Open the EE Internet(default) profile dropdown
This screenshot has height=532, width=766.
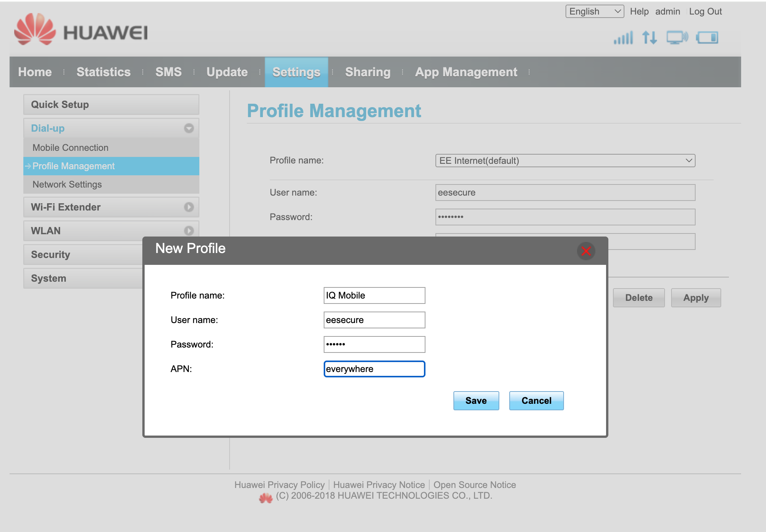coord(565,161)
